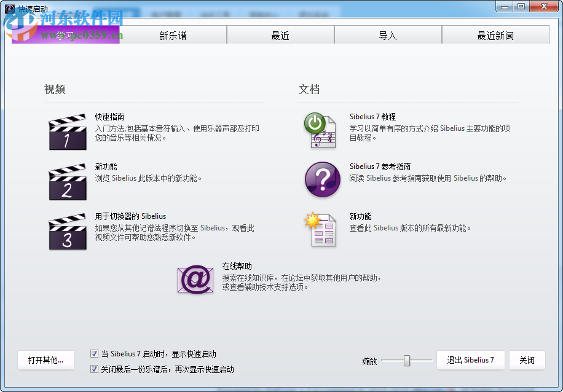563x392 pixels.
Task: View the 最近新闻 tab
Action: 494,35
